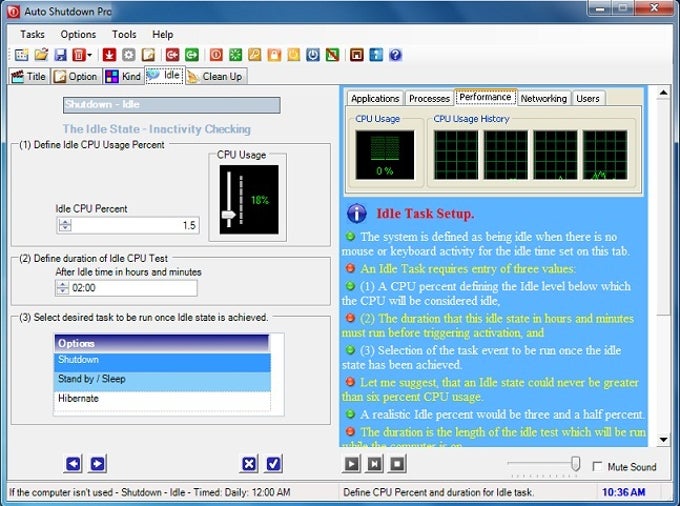Click the brown window toolbar icon
The height and width of the screenshot is (506, 680).
[x=356, y=55]
